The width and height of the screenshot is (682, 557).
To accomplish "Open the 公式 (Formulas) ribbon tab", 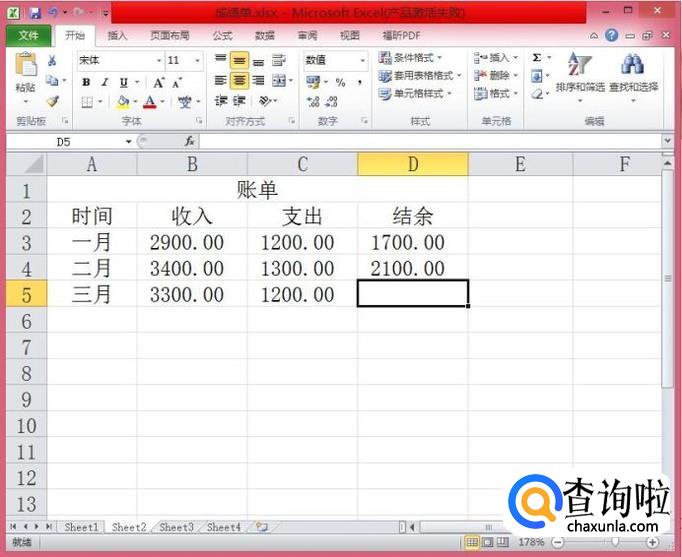I will pyautogui.click(x=222, y=35).
